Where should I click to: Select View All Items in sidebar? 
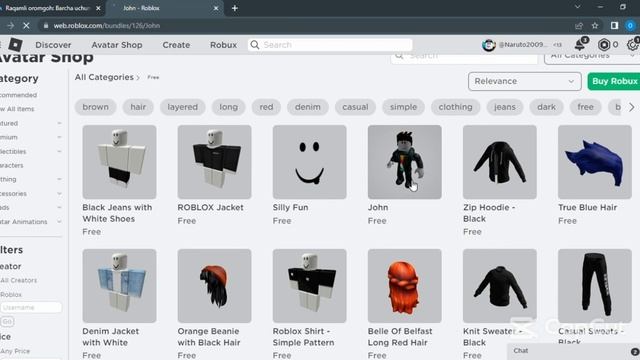point(17,109)
